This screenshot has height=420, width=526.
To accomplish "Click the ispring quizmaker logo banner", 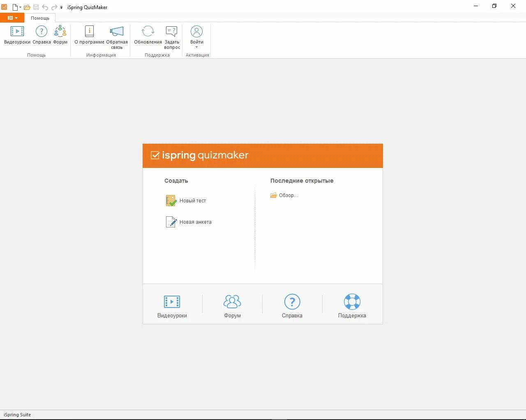I will click(263, 156).
